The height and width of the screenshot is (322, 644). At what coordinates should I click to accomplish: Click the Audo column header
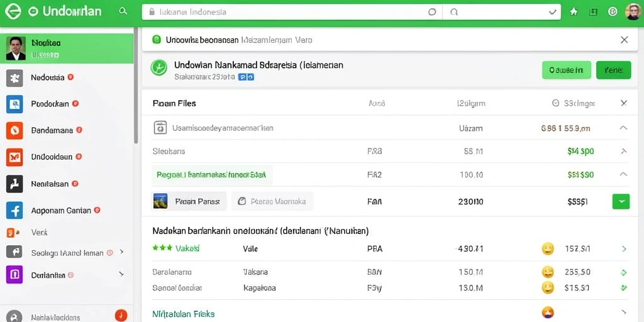[377, 104]
